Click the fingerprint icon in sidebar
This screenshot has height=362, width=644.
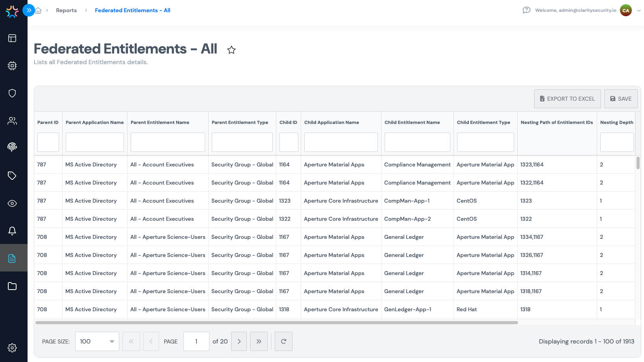point(12,147)
